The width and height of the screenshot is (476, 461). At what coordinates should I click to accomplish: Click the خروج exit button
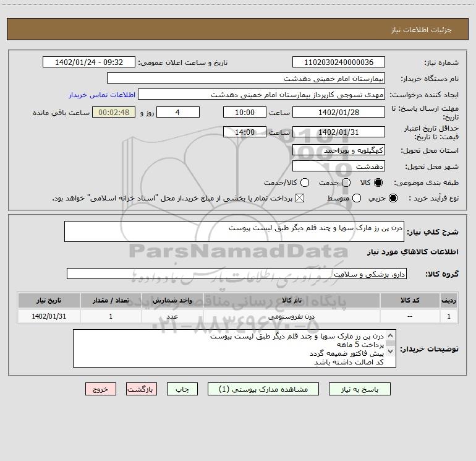tap(101, 389)
